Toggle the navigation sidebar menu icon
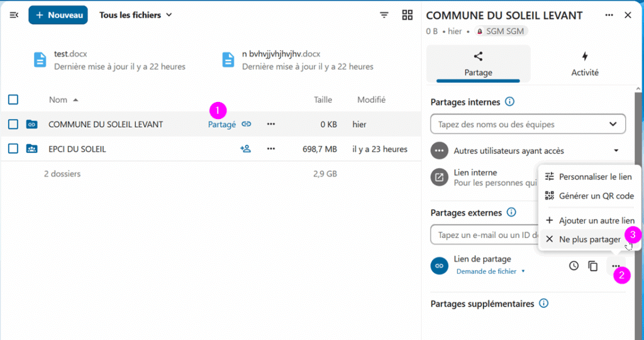644x340 pixels. click(14, 15)
